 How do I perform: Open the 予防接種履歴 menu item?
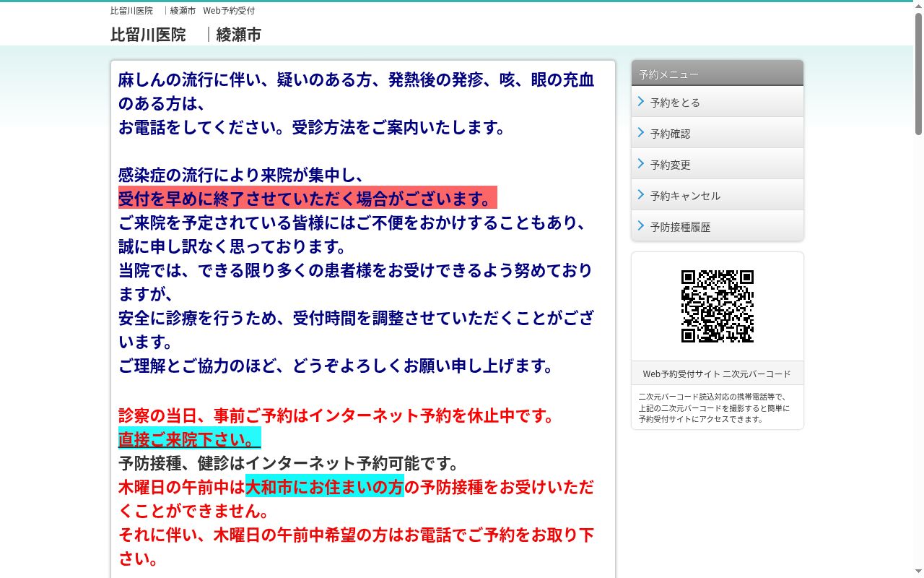tap(717, 226)
